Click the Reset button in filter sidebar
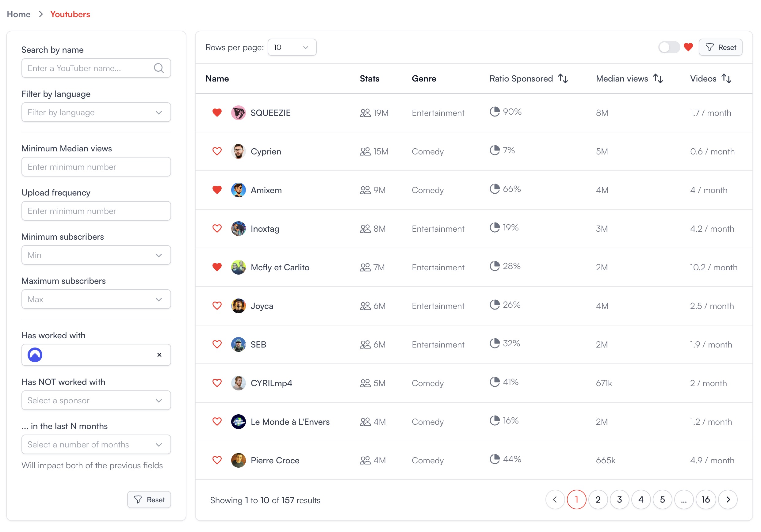 click(149, 500)
